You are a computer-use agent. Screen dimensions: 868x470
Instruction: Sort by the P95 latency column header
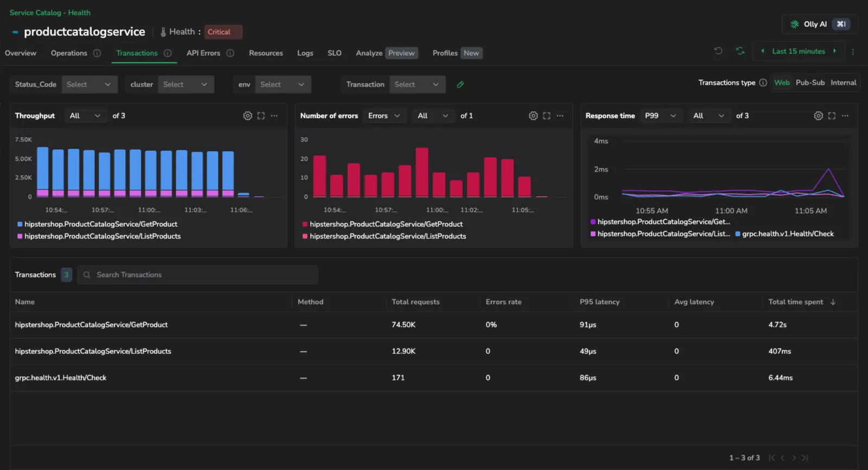click(599, 302)
